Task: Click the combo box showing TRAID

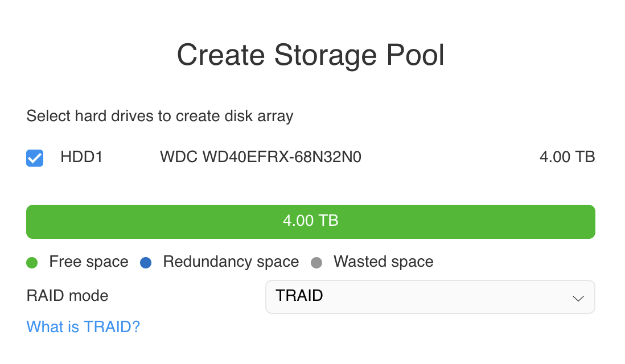Action: pyautogui.click(x=430, y=297)
